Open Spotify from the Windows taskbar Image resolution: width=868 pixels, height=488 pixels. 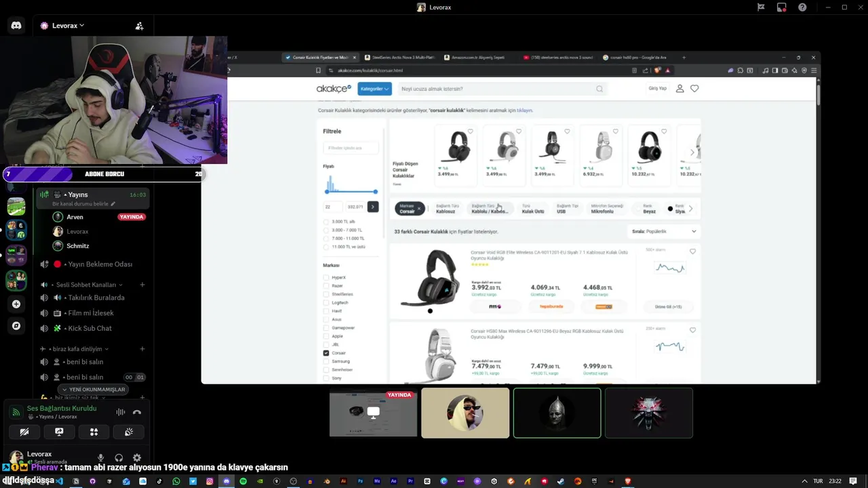243,481
